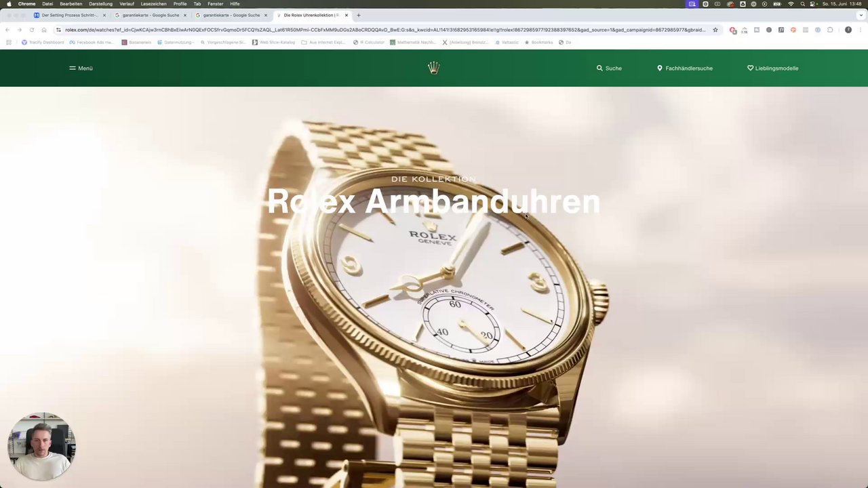
Task: Go forward in browser history
Action: point(19,30)
